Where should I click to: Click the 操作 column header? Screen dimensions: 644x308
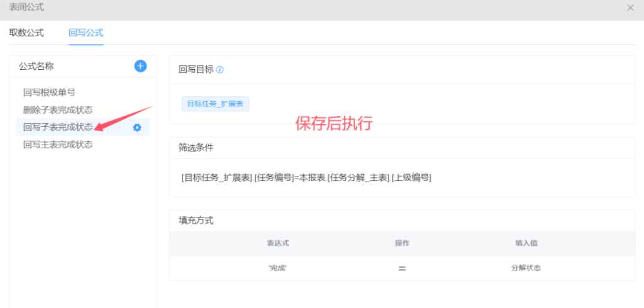point(402,243)
